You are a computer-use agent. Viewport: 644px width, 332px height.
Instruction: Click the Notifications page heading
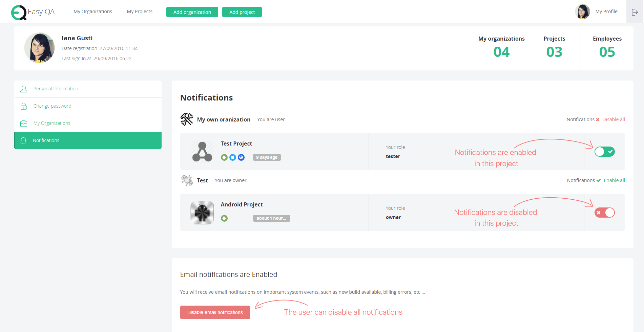point(207,98)
